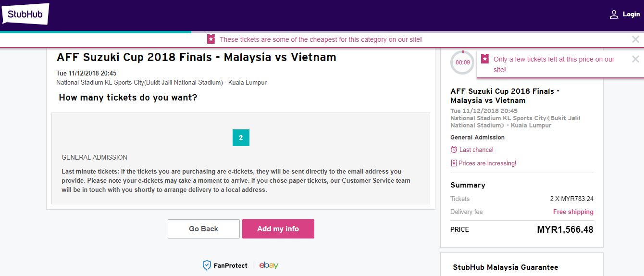Click the user profile icon
The height and width of the screenshot is (276, 644).
(614, 14)
